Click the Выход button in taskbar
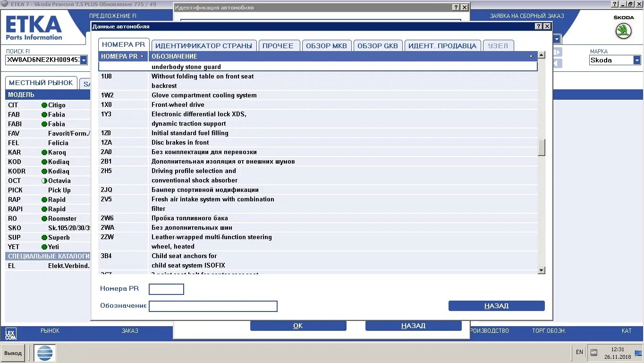The width and height of the screenshot is (644, 363). pyautogui.click(x=13, y=353)
